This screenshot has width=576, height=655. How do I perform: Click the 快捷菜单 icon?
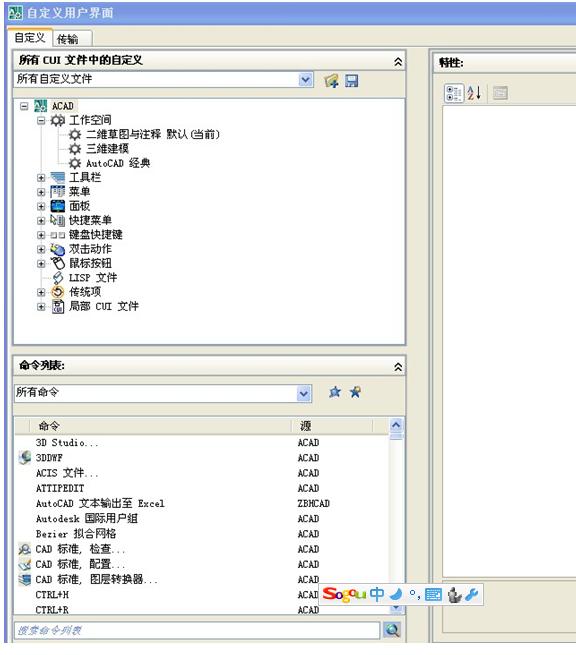(58, 220)
